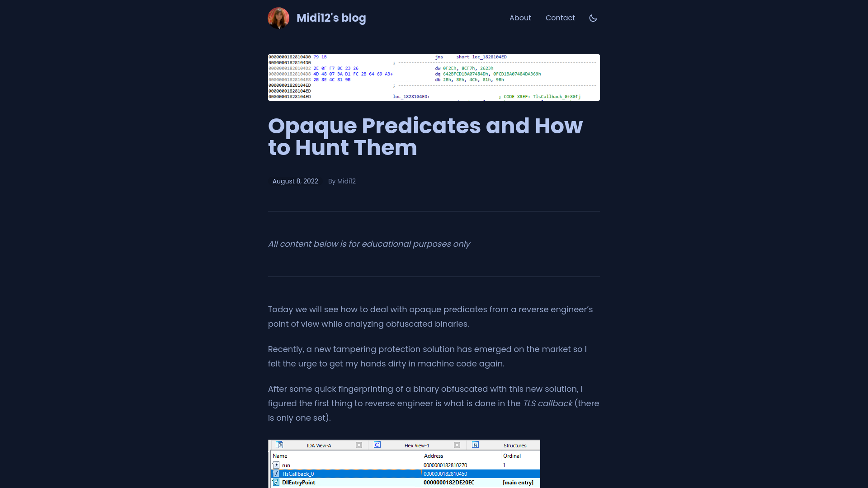Click the close button on IDA View-A
Screen dimensions: 868x488
tap(359, 445)
